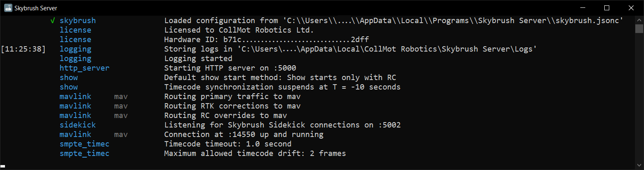Click the Skybrush Server title bar icon
This screenshot has width=644, height=170.
pos(8,8)
